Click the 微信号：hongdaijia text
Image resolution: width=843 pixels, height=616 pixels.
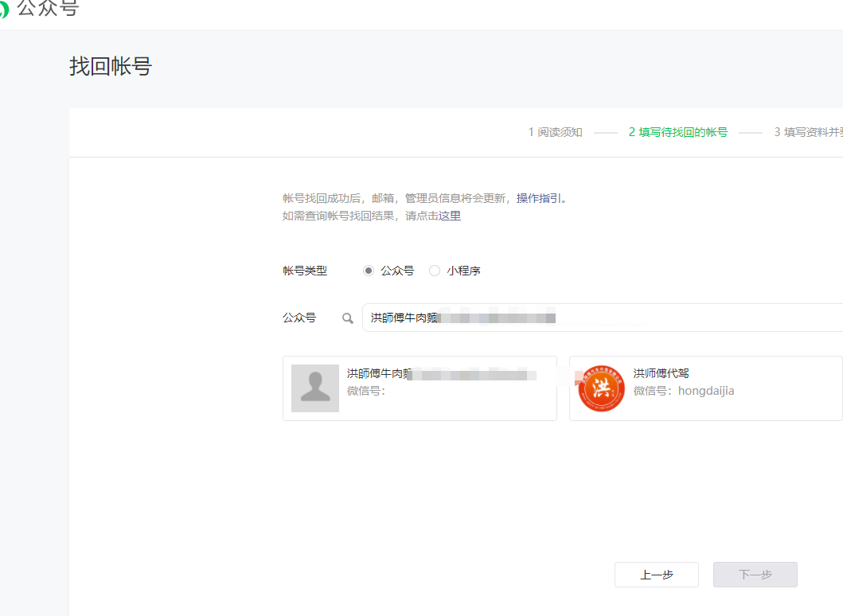click(x=683, y=391)
